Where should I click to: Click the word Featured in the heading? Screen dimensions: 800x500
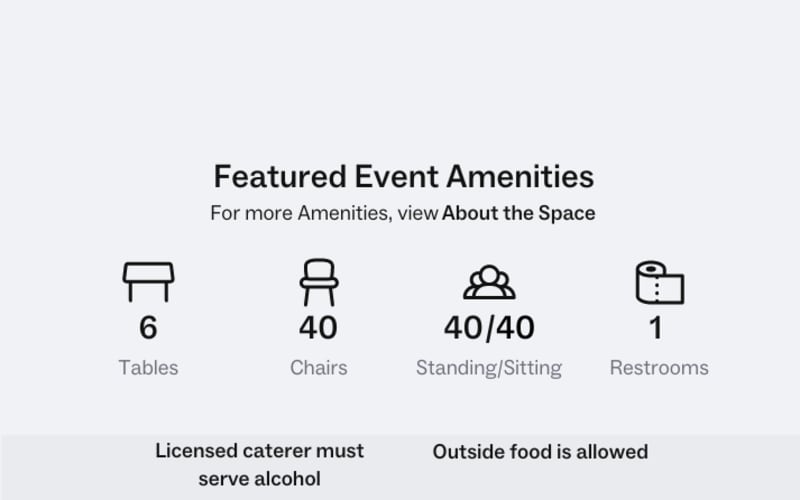coord(280,177)
